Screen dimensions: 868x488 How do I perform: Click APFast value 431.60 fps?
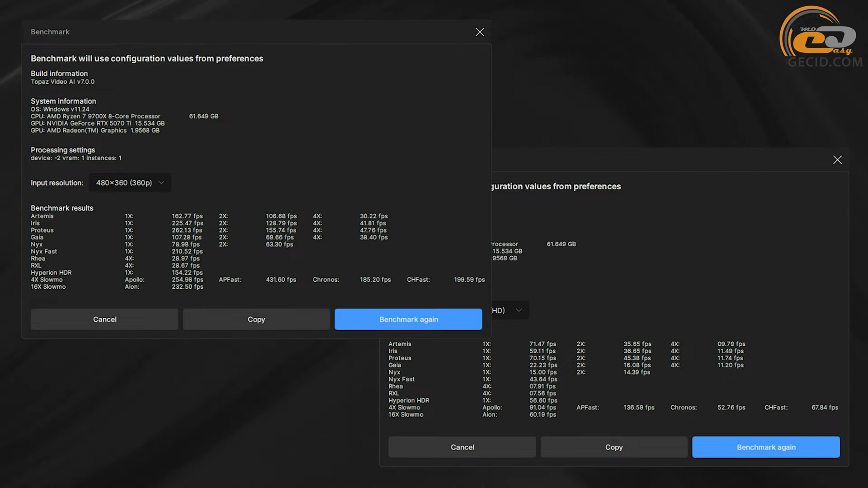click(x=281, y=280)
